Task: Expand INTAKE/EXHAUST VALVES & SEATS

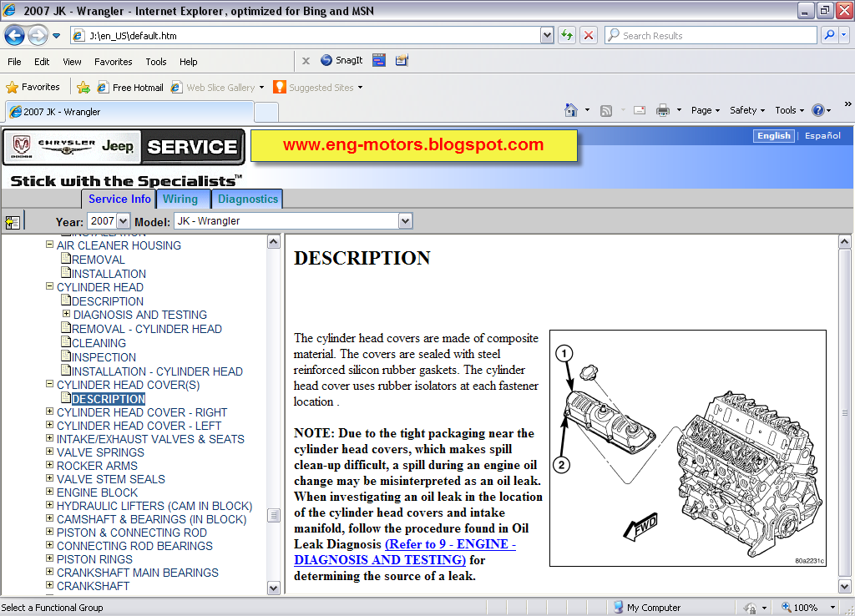Action: (x=49, y=437)
